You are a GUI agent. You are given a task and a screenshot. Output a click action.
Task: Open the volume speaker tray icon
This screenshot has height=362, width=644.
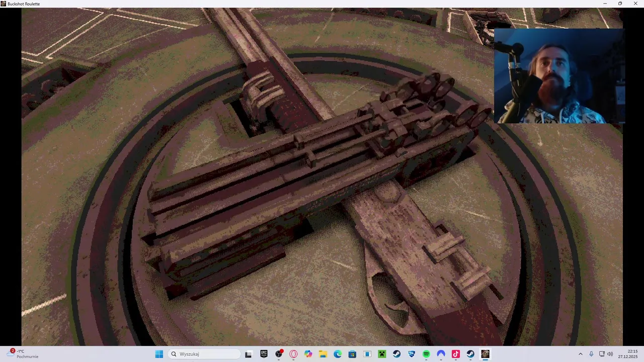tap(610, 354)
